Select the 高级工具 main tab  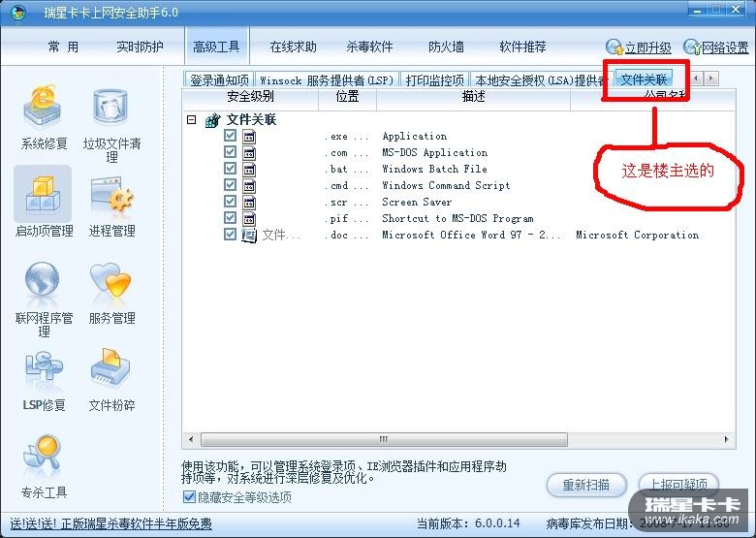coord(216,47)
